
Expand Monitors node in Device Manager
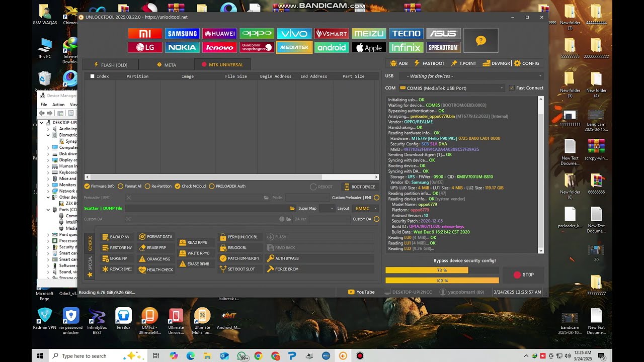coord(48,185)
